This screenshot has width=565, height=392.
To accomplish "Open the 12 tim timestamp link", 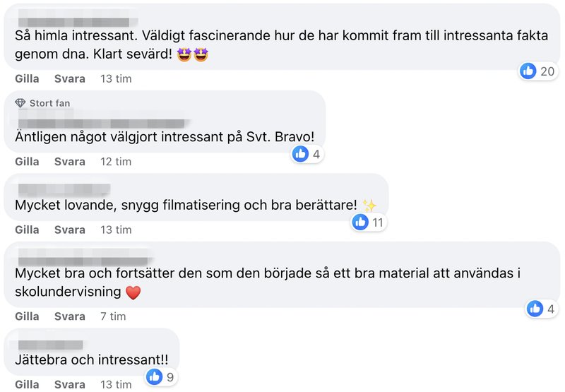I will coord(116,162).
